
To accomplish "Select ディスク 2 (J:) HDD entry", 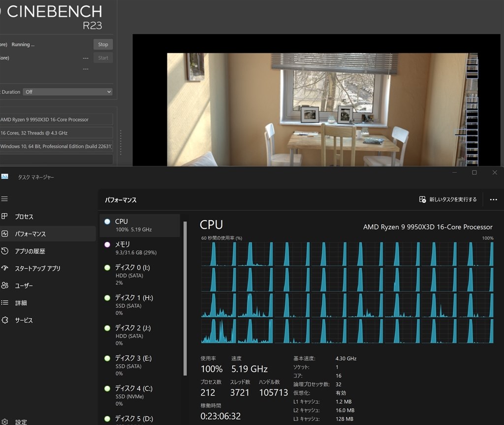I will [139, 335].
